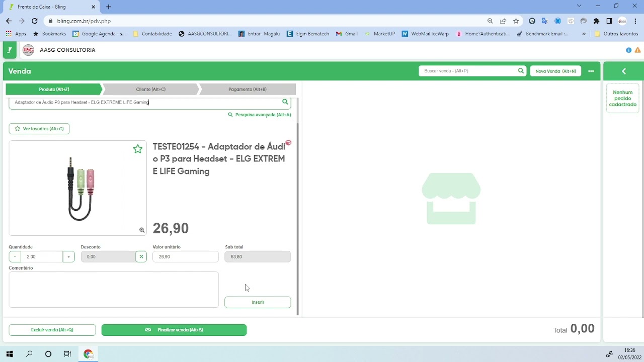Viewport: 644px width, 362px height.
Task: Click Finalizar venda (Alt+S) button
Action: [174, 330]
